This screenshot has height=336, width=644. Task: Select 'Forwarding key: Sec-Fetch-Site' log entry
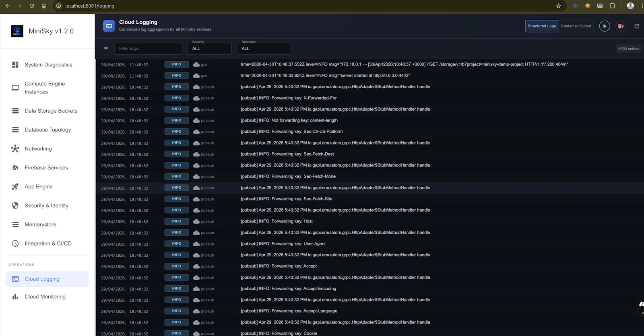287,199
